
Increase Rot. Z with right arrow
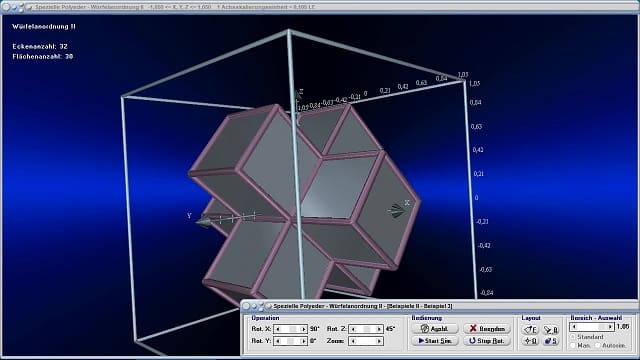(379, 329)
